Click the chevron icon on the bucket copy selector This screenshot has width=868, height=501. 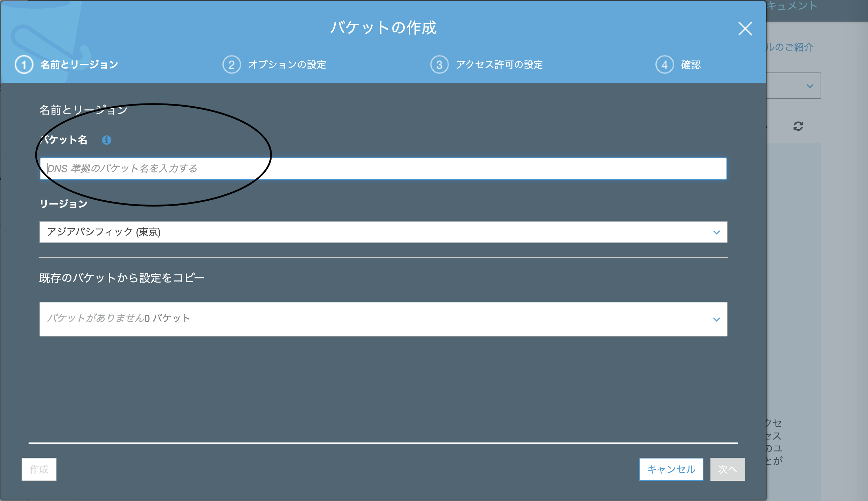pyautogui.click(x=716, y=319)
